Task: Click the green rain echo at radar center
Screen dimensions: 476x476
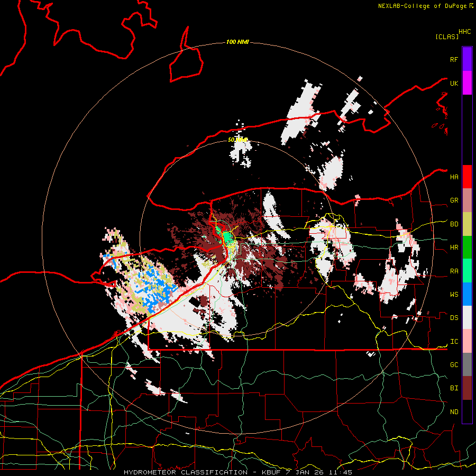Action: pos(227,237)
